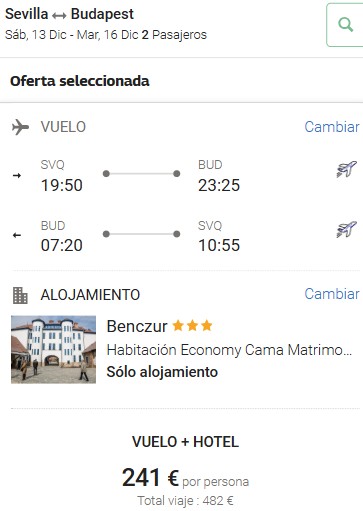Select the Benczur hotel name
The width and height of the screenshot is (363, 511).
click(137, 326)
